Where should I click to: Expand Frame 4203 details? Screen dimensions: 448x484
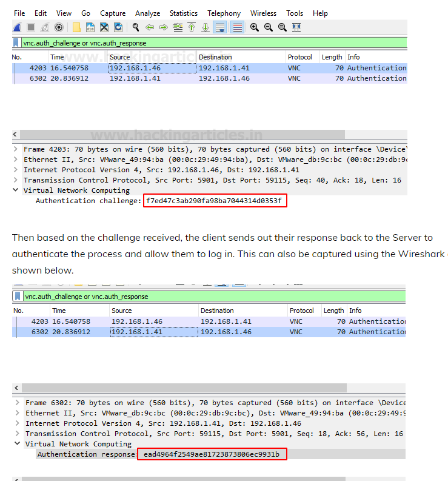coord(15,149)
